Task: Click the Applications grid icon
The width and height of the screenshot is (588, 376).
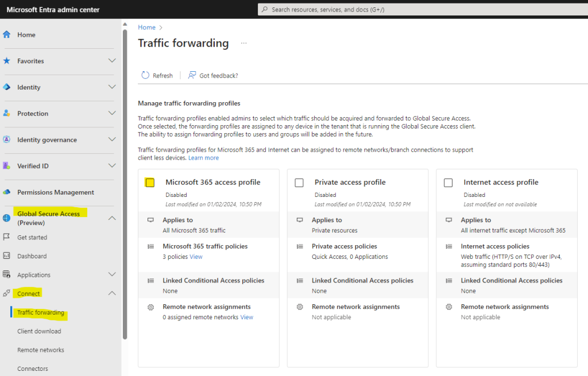Action: (7, 274)
